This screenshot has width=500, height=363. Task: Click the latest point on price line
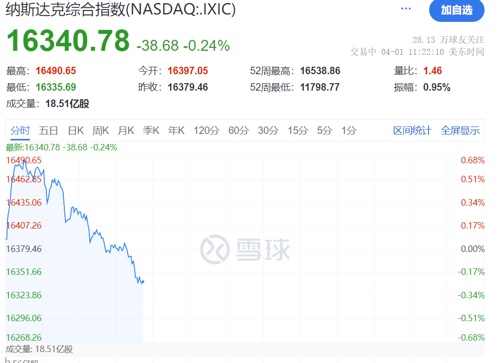(143, 282)
